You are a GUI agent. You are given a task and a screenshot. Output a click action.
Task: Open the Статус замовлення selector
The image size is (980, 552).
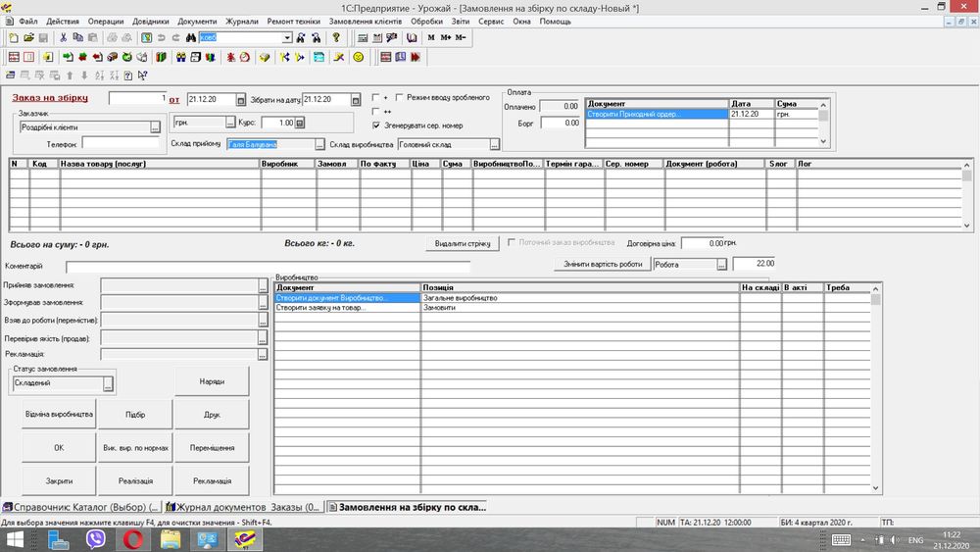pos(108,383)
